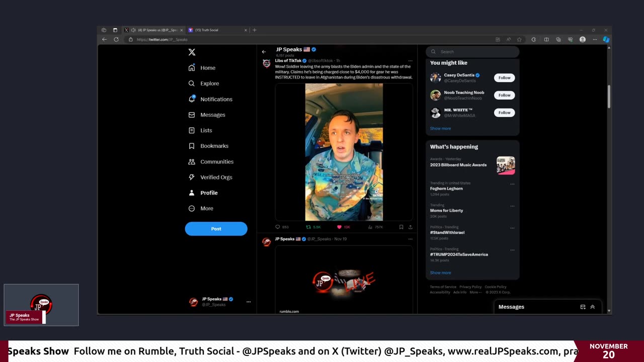Click the browser profile avatar icon
The width and height of the screenshot is (644, 362).
[583, 40]
